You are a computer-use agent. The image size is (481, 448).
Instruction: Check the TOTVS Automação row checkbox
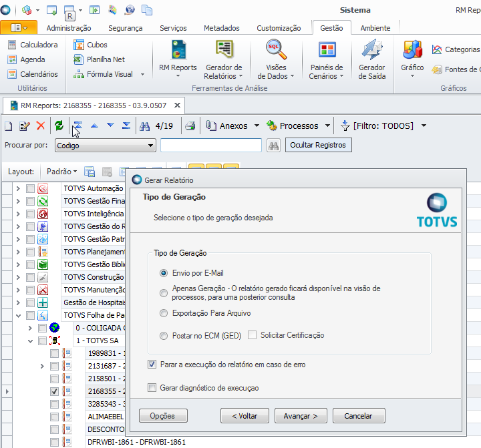(x=30, y=188)
